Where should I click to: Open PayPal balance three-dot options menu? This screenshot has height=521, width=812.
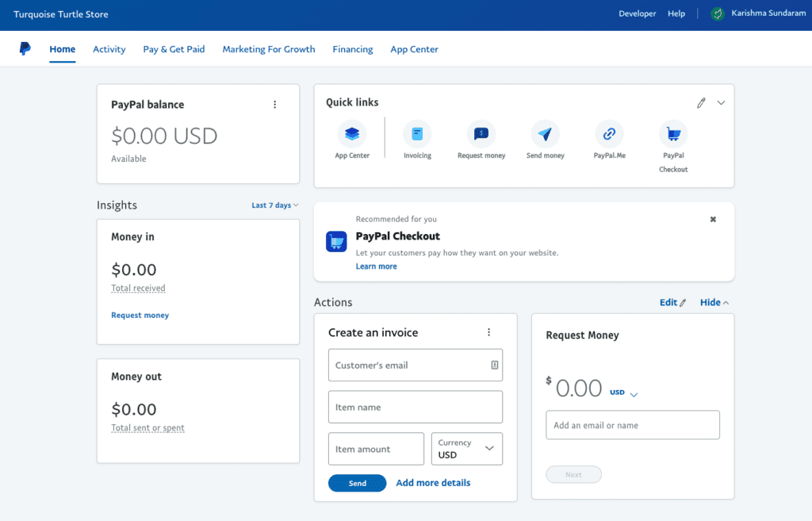click(x=275, y=105)
